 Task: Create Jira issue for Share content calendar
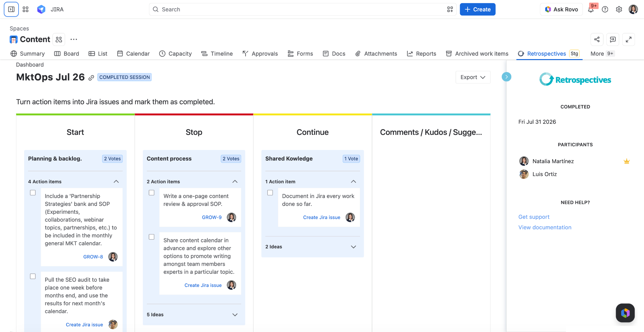click(x=203, y=285)
